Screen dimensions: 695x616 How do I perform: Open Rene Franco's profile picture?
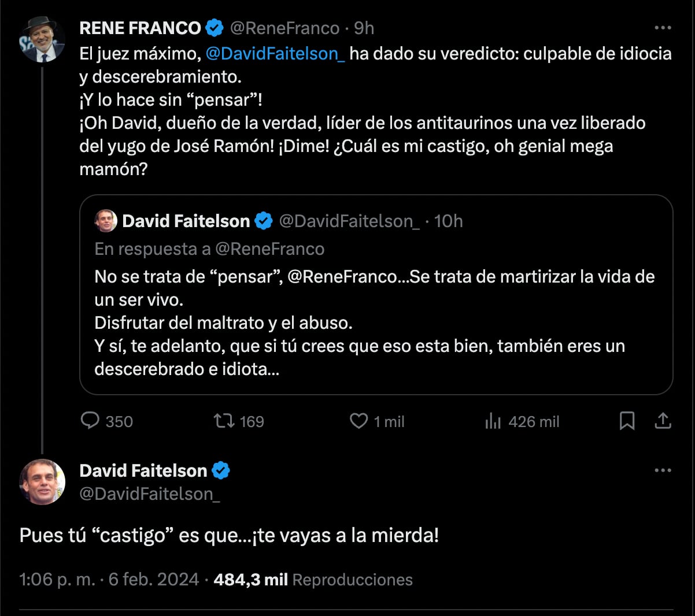(x=42, y=39)
